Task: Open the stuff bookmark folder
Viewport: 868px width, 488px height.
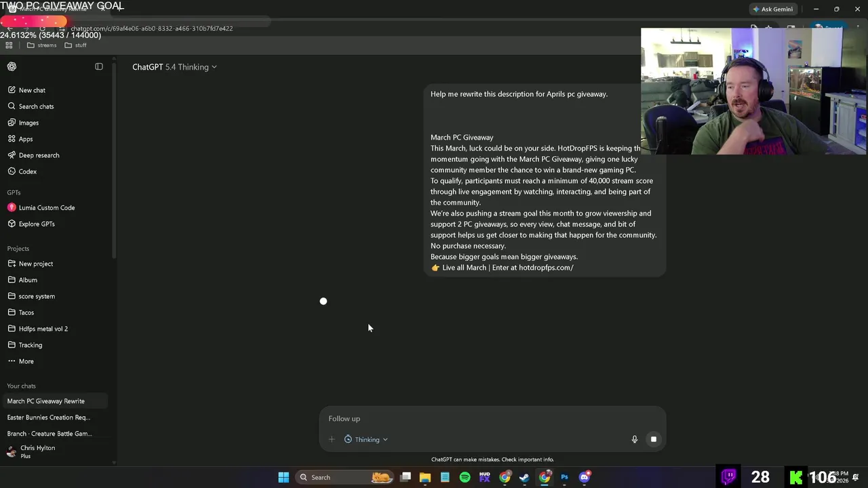Action: click(76, 45)
